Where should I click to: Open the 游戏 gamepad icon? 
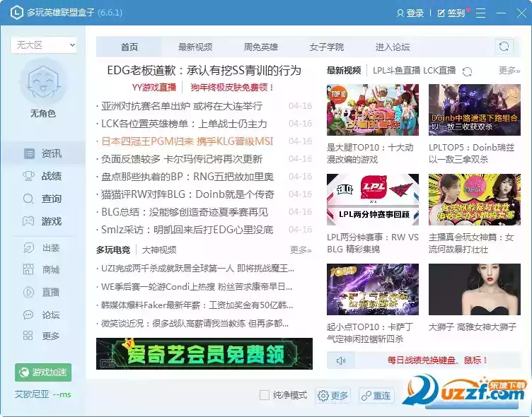(x=28, y=221)
